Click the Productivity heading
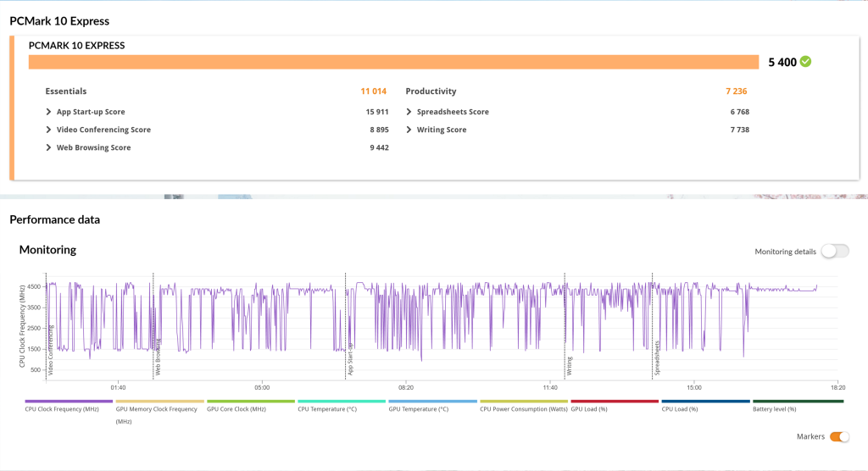The width and height of the screenshot is (868, 471). pos(431,91)
